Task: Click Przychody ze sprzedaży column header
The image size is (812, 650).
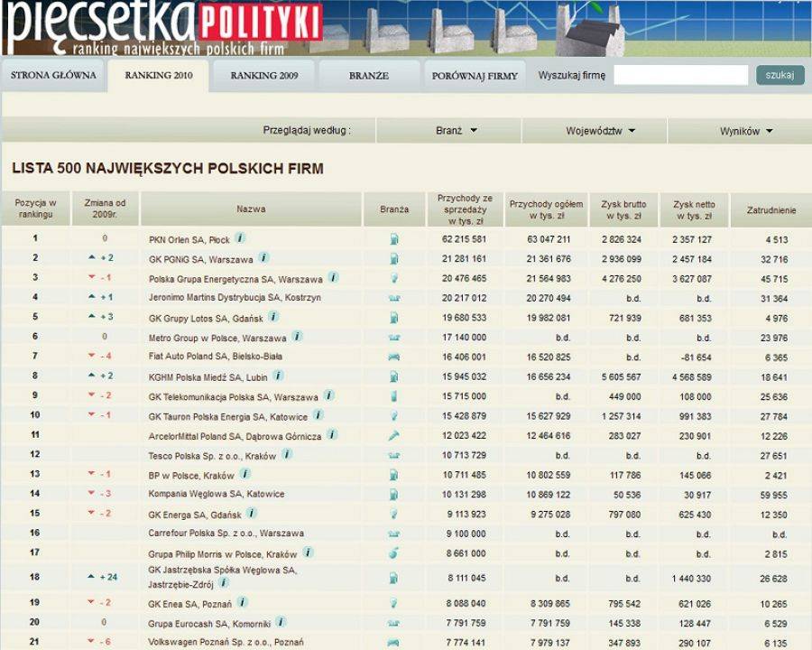Action: (x=465, y=209)
